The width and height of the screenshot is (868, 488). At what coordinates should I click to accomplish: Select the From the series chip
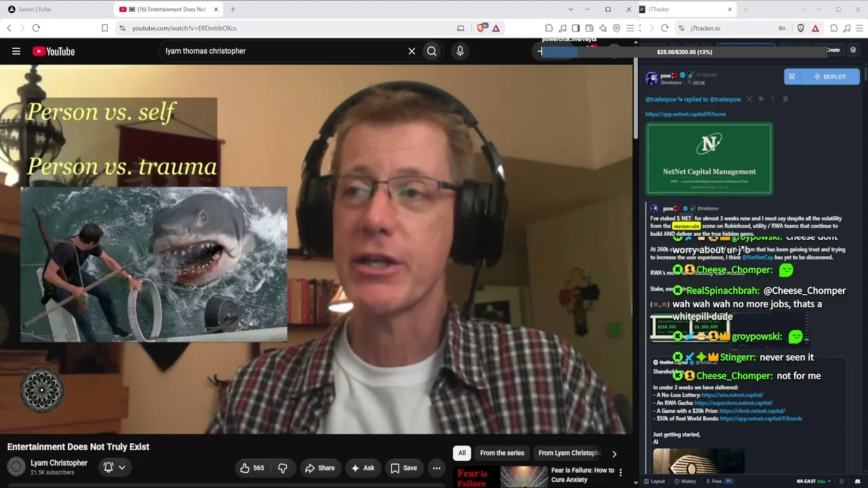(x=502, y=453)
